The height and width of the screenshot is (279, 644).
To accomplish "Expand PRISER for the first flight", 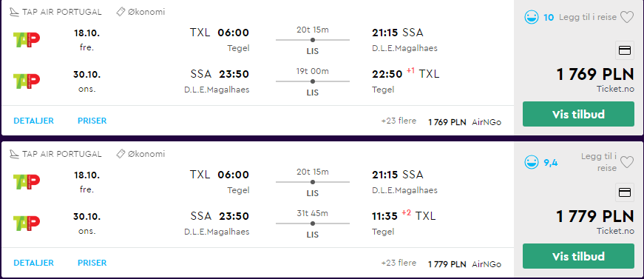I will [x=92, y=121].
